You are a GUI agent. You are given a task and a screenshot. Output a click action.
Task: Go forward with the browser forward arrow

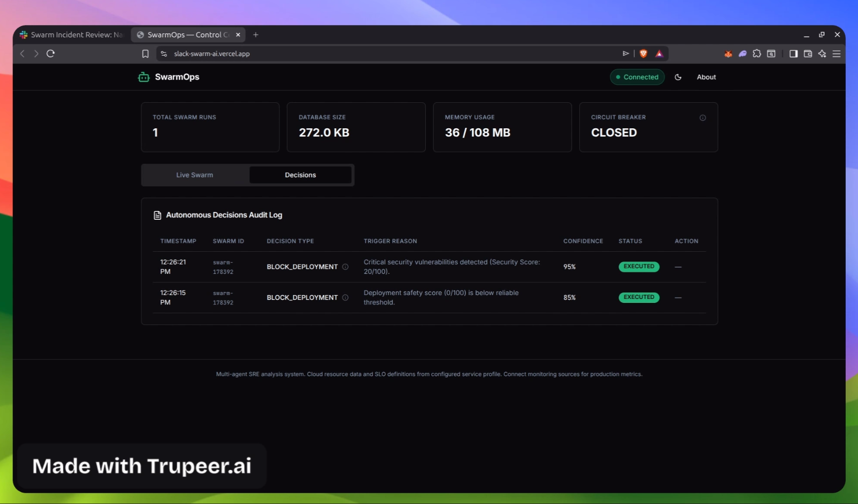36,54
